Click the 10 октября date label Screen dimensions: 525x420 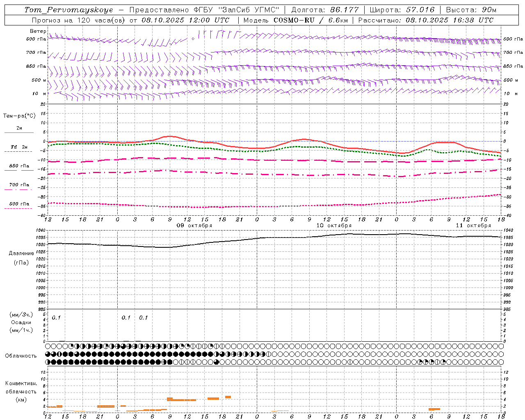click(x=333, y=226)
